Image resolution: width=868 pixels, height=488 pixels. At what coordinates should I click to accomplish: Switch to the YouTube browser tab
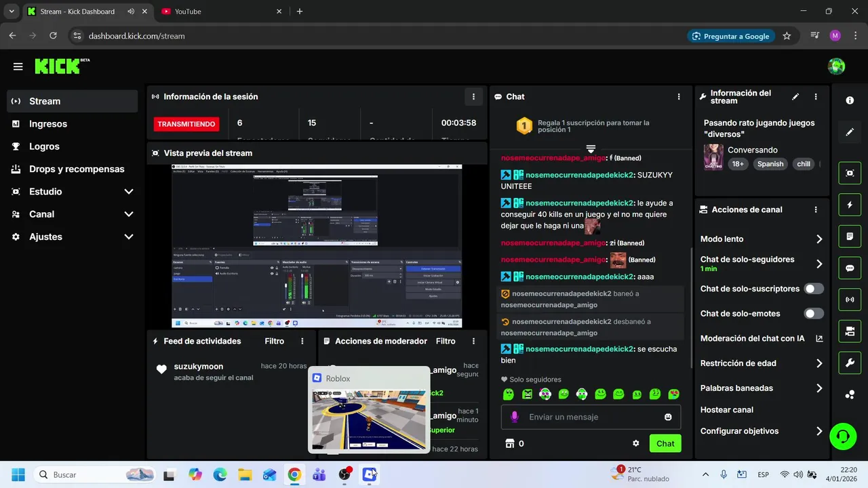tap(221, 12)
